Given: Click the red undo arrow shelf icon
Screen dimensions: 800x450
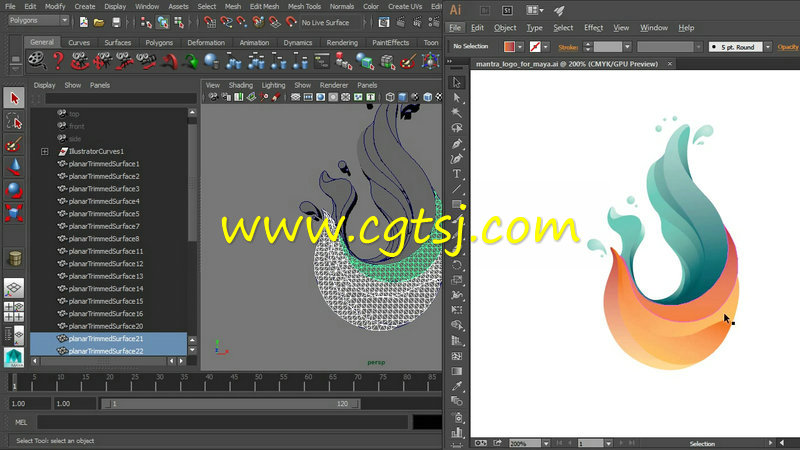Looking at the screenshot, I should [169, 61].
